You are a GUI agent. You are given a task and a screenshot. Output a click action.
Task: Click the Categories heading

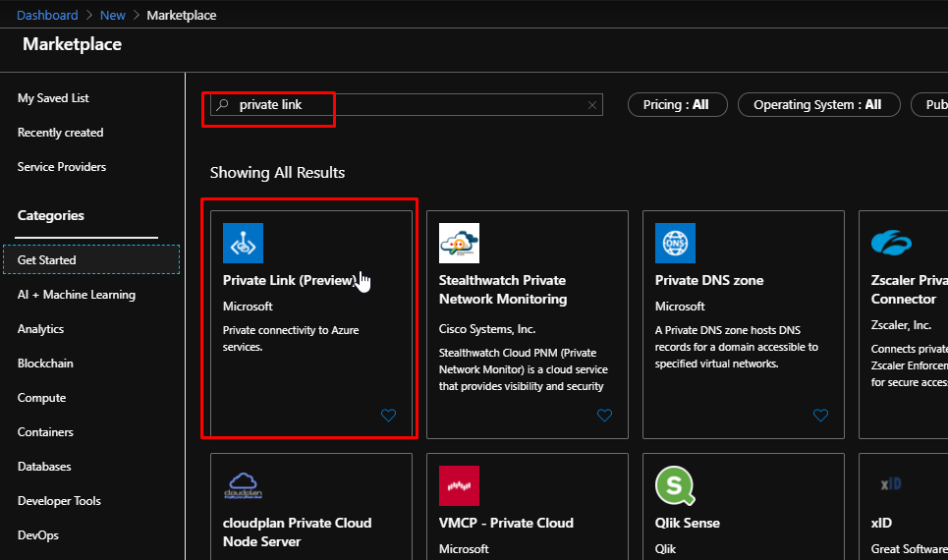(x=51, y=216)
